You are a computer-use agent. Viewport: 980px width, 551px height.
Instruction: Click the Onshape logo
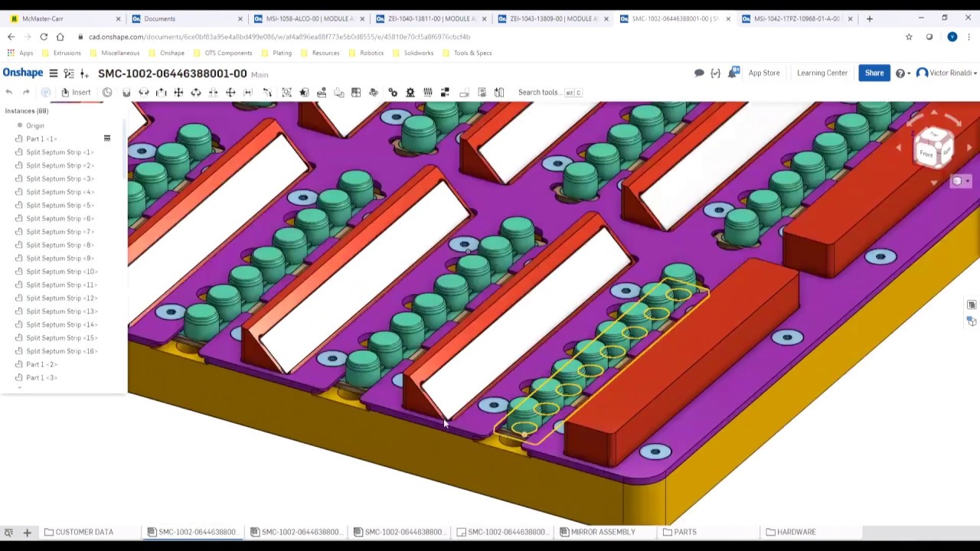[x=23, y=73]
